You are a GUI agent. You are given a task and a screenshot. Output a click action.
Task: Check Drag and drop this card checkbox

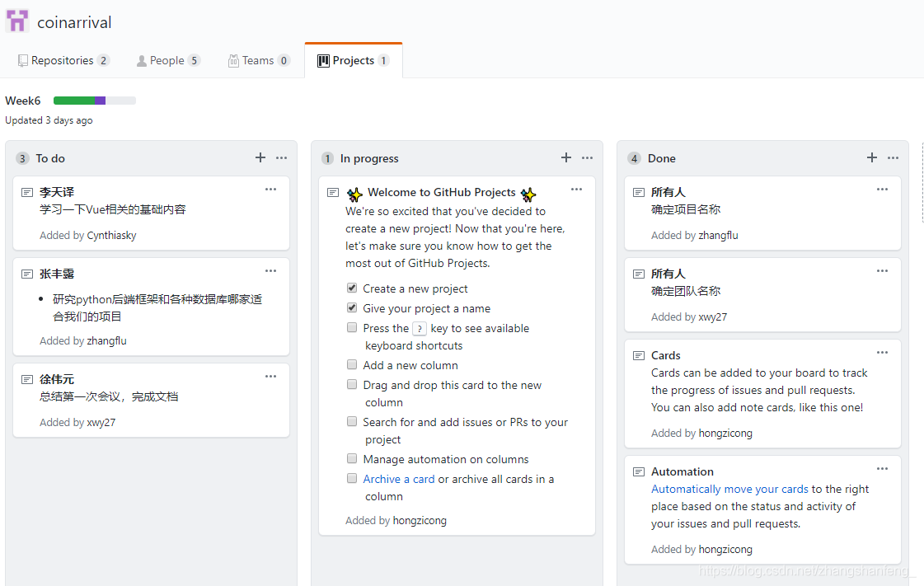(x=352, y=385)
